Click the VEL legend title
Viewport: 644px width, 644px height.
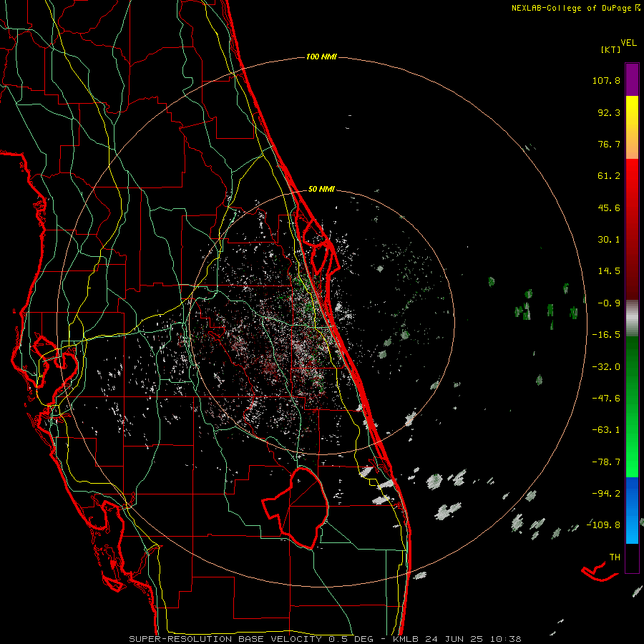coord(629,42)
